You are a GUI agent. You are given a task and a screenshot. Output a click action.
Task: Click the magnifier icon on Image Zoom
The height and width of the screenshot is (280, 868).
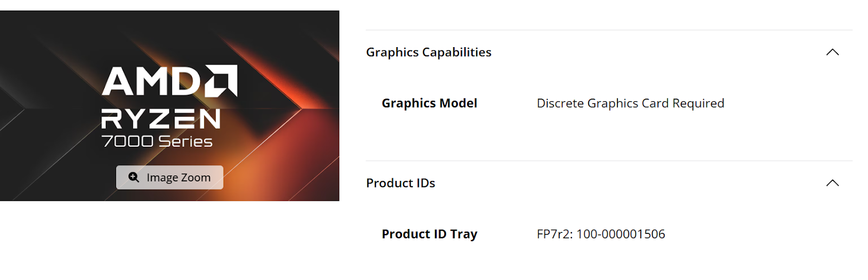click(x=133, y=177)
